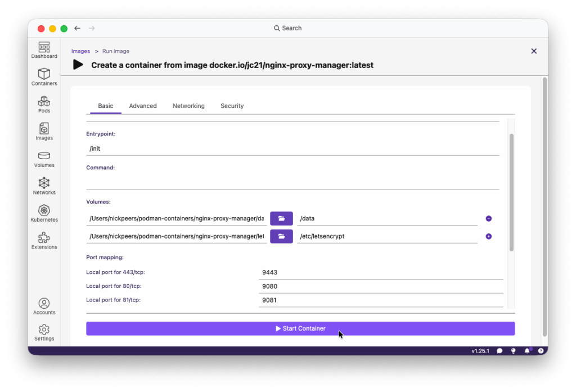Remove the /data volume row
This screenshot has width=576, height=392.
(x=488, y=219)
